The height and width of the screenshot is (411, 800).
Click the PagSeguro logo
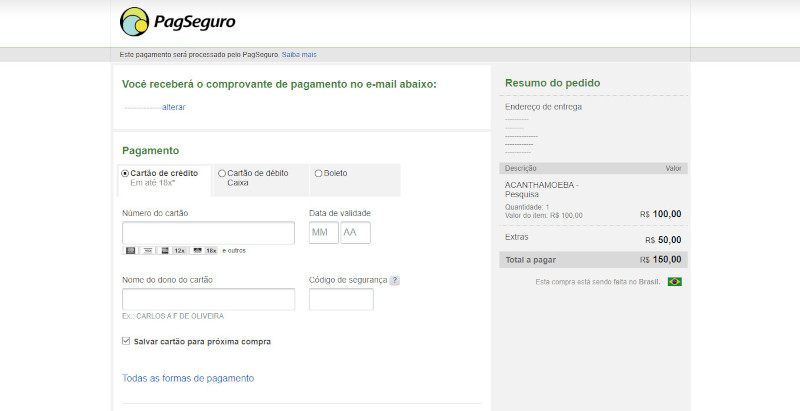[x=177, y=21]
